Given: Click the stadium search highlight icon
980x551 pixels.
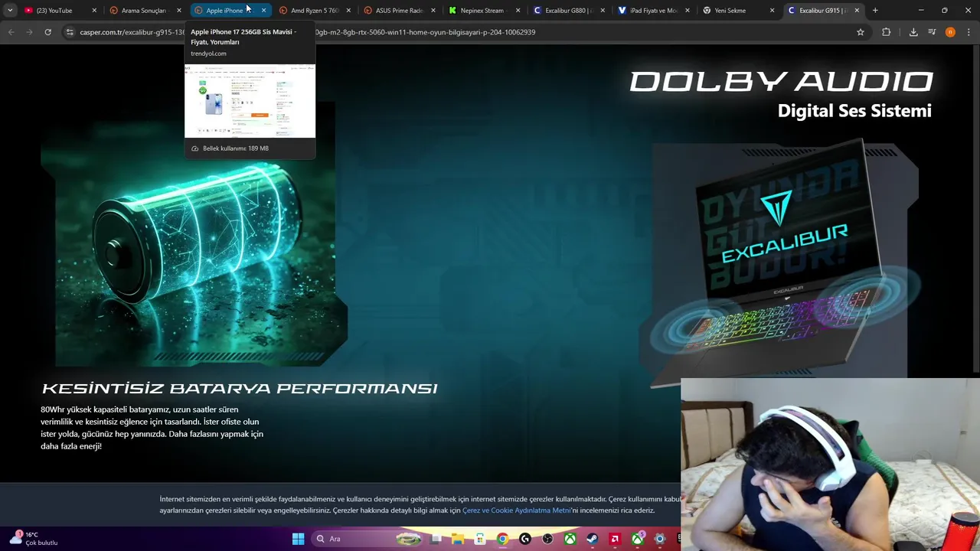Looking at the screenshot, I should 409,539.
